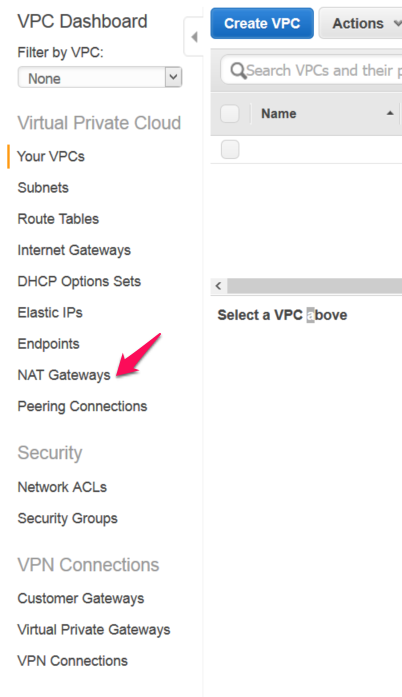The width and height of the screenshot is (402, 697).
Task: Click the horizontal scrollbar track
Action: (314, 286)
